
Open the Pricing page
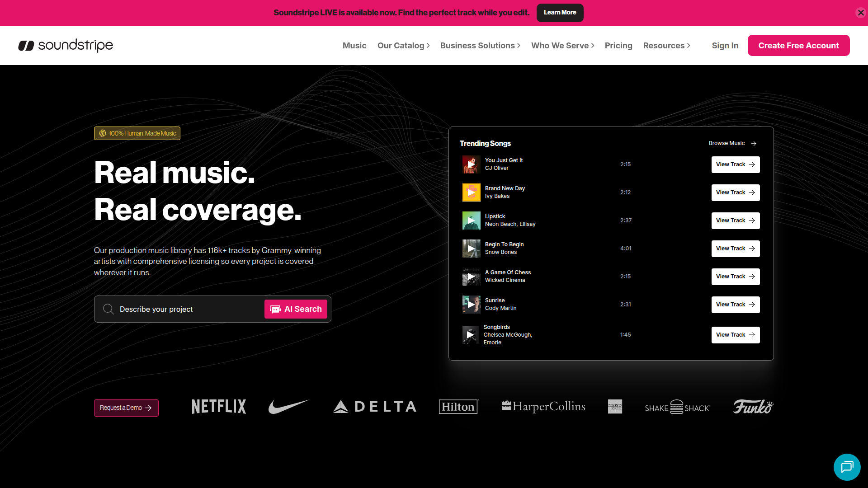(x=618, y=46)
